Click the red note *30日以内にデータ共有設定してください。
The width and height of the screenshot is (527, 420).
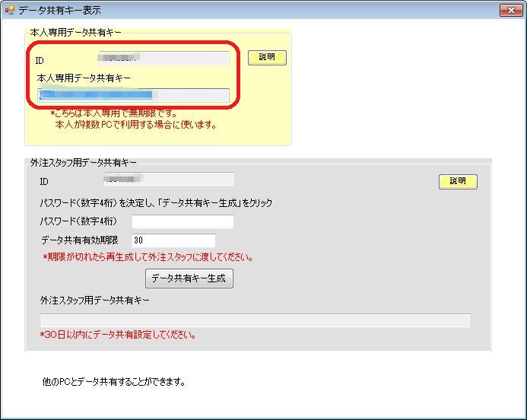click(x=118, y=335)
